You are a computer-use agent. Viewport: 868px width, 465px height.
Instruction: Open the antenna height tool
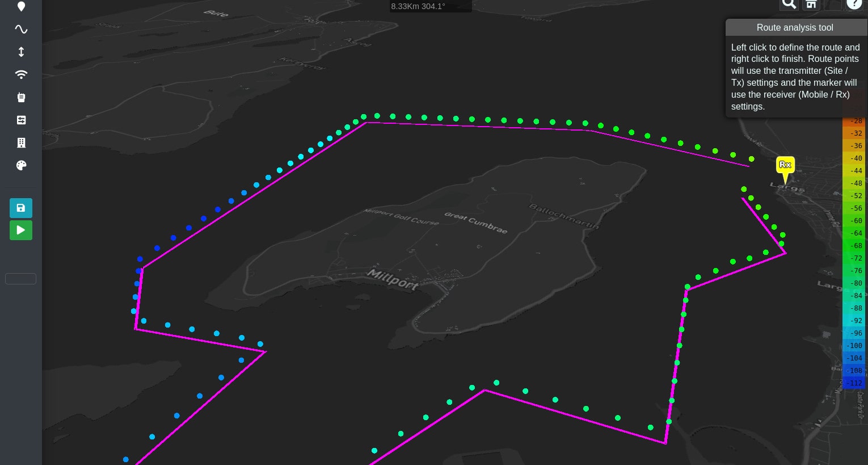pyautogui.click(x=21, y=52)
